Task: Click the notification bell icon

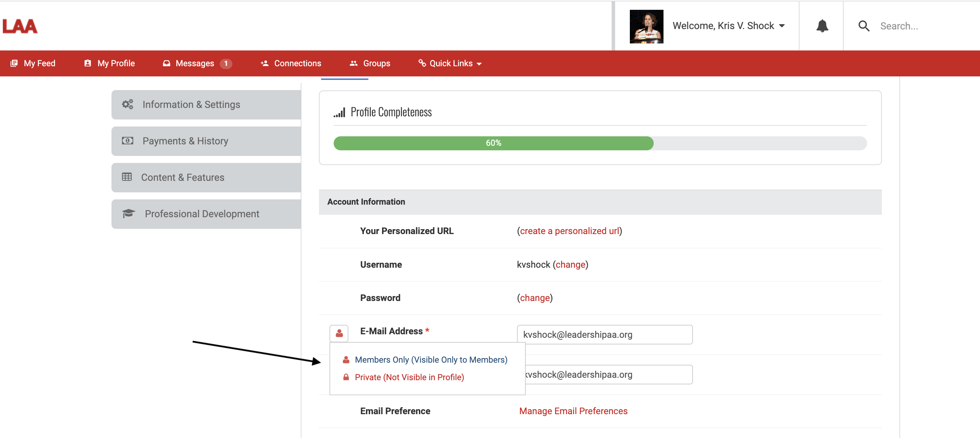Action: click(822, 26)
